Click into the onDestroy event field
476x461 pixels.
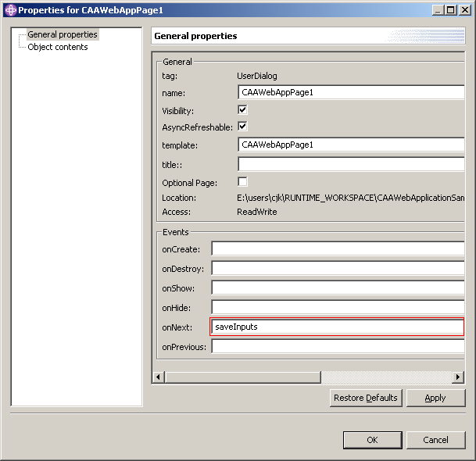click(x=338, y=268)
